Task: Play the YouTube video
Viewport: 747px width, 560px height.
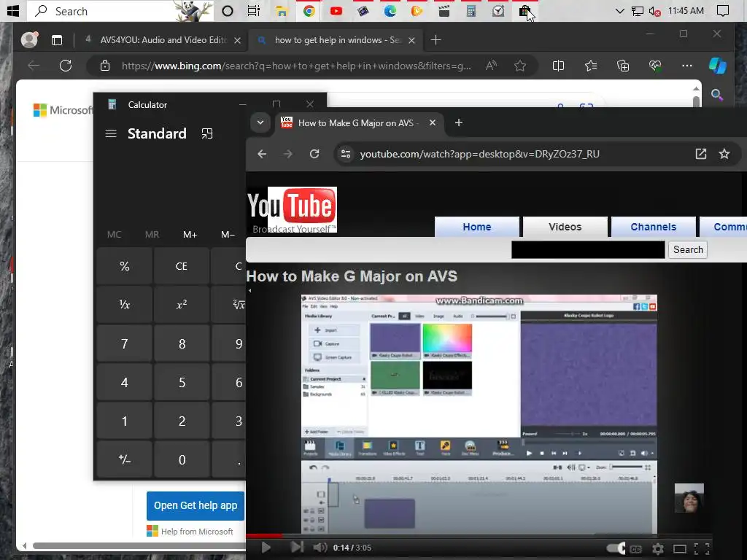Action: click(x=266, y=548)
